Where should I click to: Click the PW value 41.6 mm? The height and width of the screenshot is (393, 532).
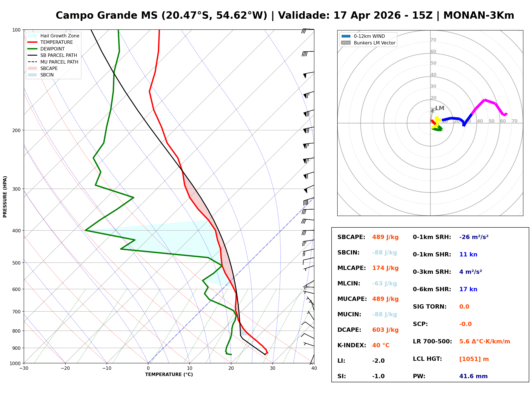coord(474,376)
